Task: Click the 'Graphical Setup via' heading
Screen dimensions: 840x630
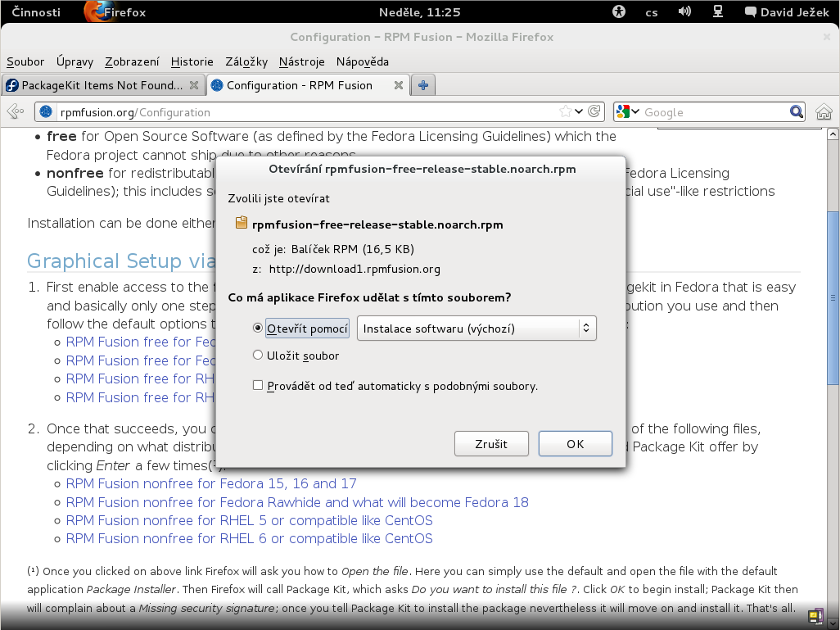Action: 122,261
